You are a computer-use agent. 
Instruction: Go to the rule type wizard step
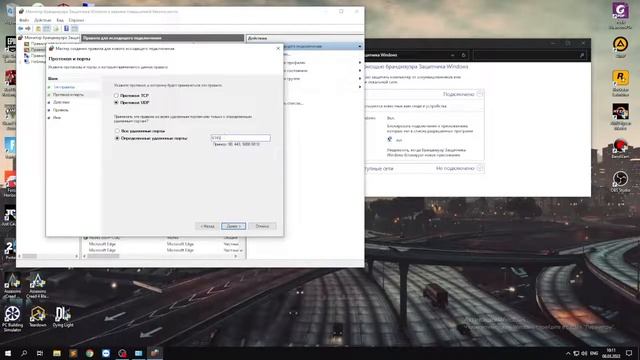coord(64,87)
